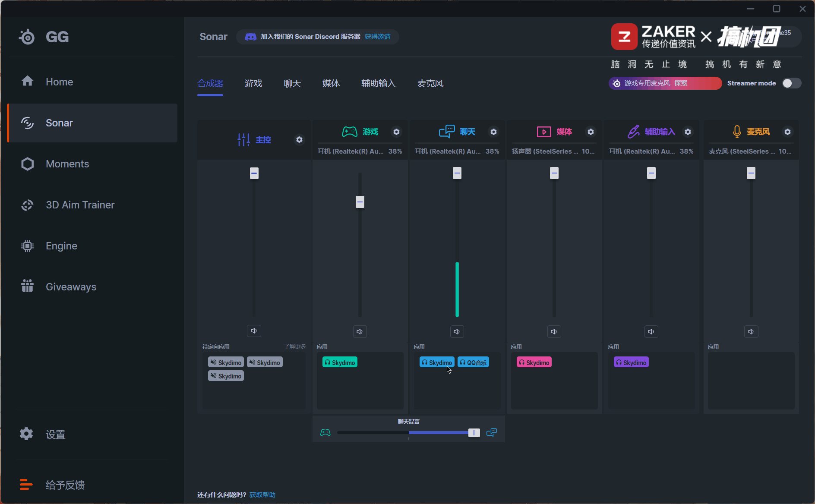Click 获得邀请 Discord invite link

click(377, 37)
